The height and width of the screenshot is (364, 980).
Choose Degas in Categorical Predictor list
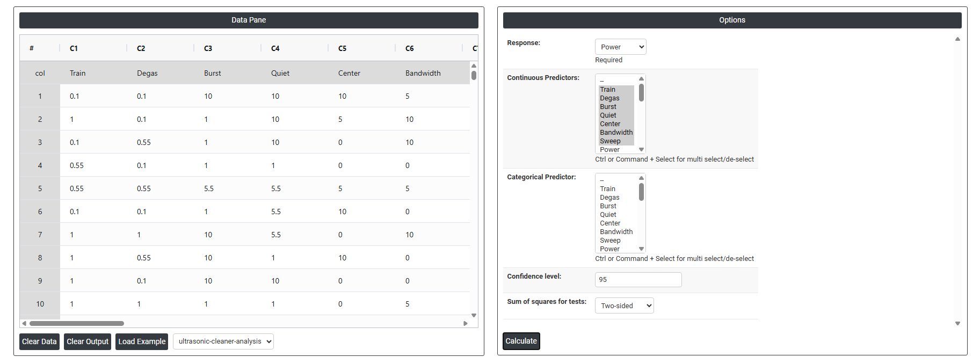click(609, 198)
